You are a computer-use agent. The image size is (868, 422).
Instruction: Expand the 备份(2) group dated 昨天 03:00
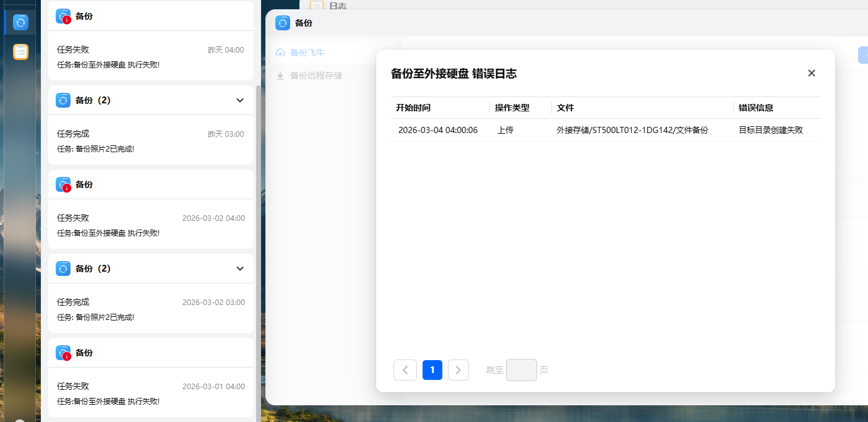click(240, 100)
